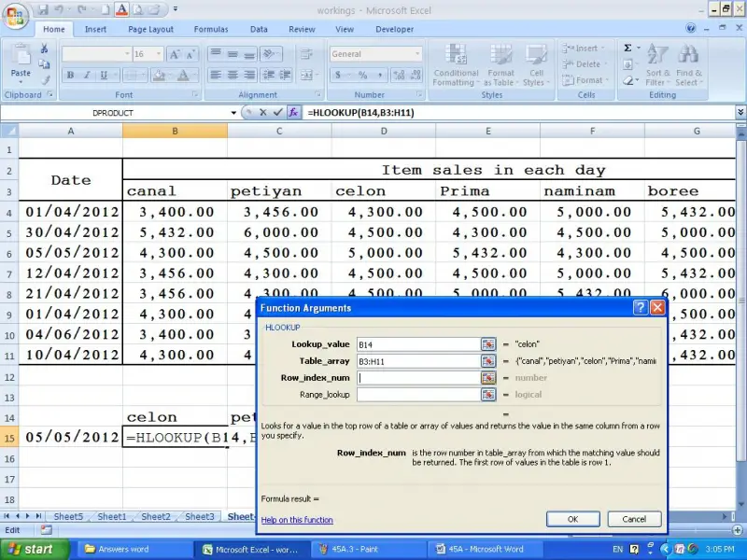Collapse dialog for Row_index_num range selector
The height and width of the screenshot is (560, 747).
488,378
